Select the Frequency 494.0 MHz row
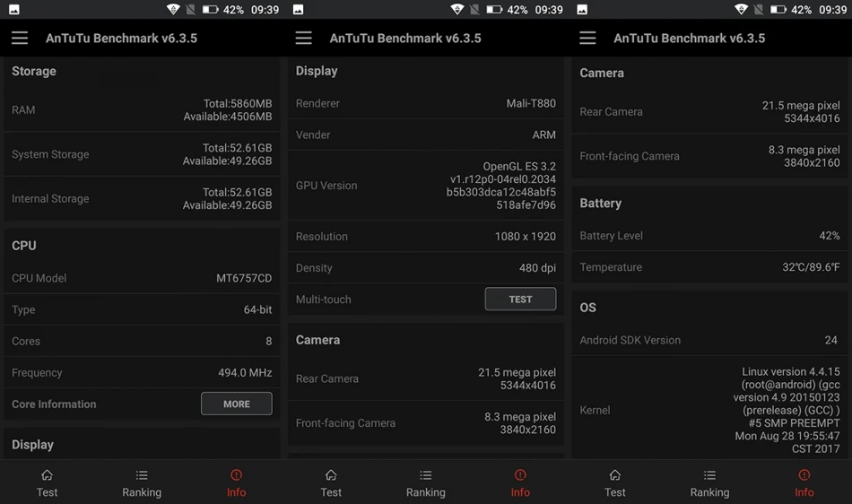The width and height of the screenshot is (852, 504). click(x=142, y=372)
